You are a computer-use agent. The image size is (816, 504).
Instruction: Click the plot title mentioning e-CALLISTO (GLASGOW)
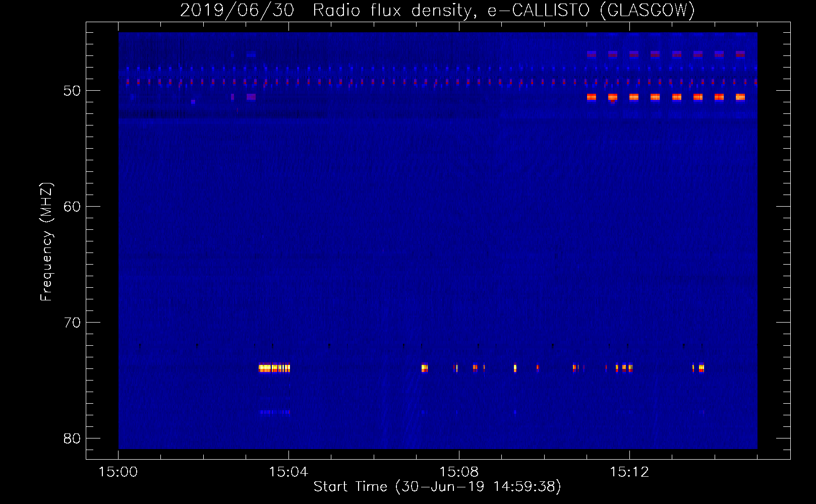[437, 10]
